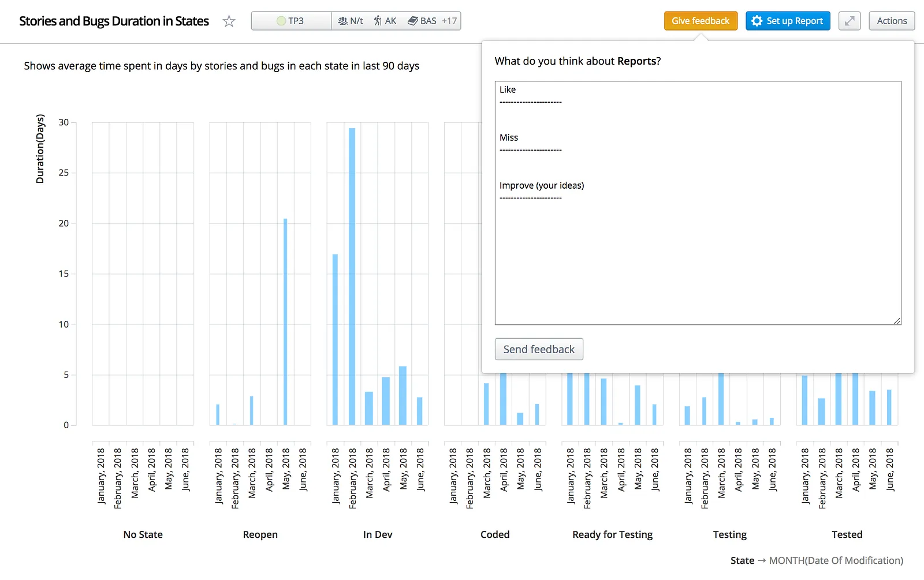The width and height of the screenshot is (924, 580).
Task: Star the report as favorite
Action: 229,21
